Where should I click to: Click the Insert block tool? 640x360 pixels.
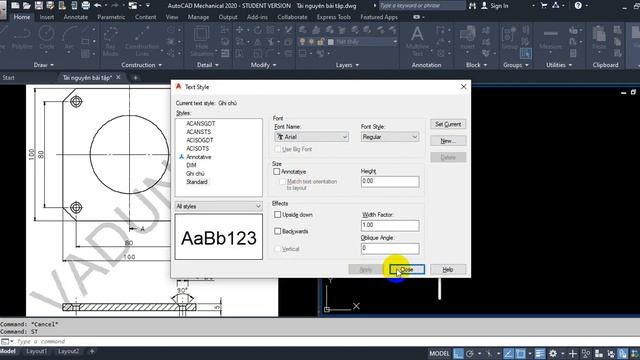coord(467,38)
